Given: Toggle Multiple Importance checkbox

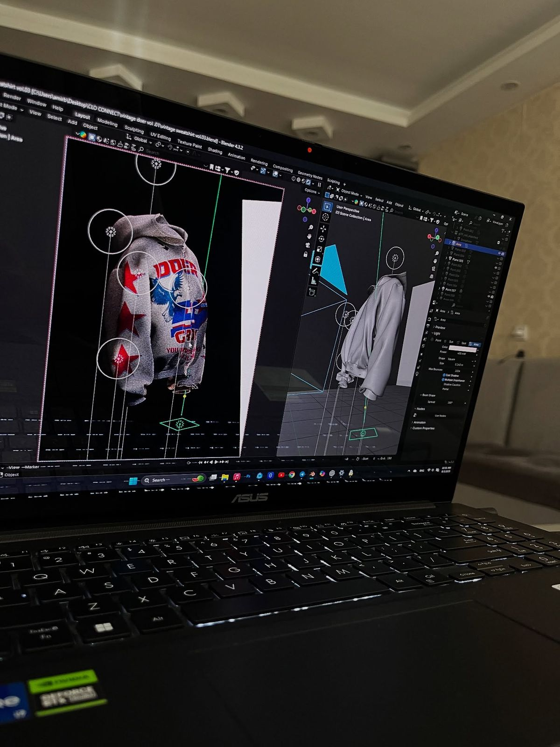Looking at the screenshot, I should coord(443,380).
